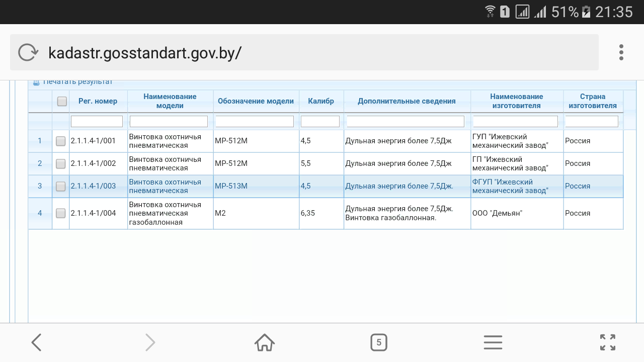Focus the Дополнительные сведения filter field
This screenshot has width=644, height=362.
(x=406, y=121)
